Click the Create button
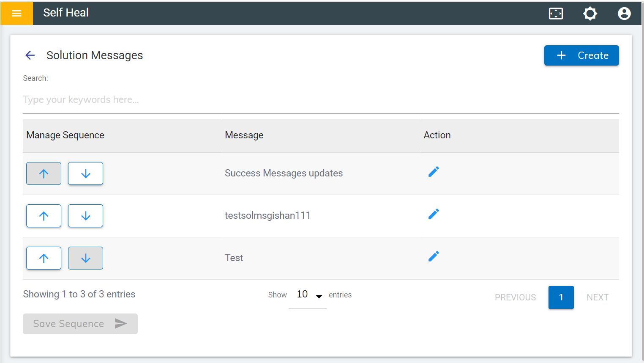This screenshot has height=363, width=644. point(581,55)
